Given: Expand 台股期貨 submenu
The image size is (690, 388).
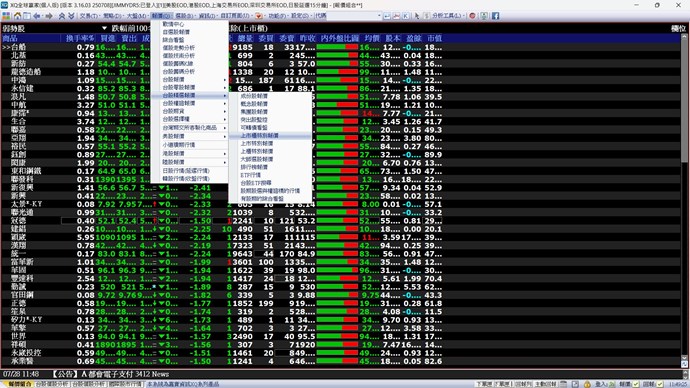Looking at the screenshot, I should pos(189,111).
